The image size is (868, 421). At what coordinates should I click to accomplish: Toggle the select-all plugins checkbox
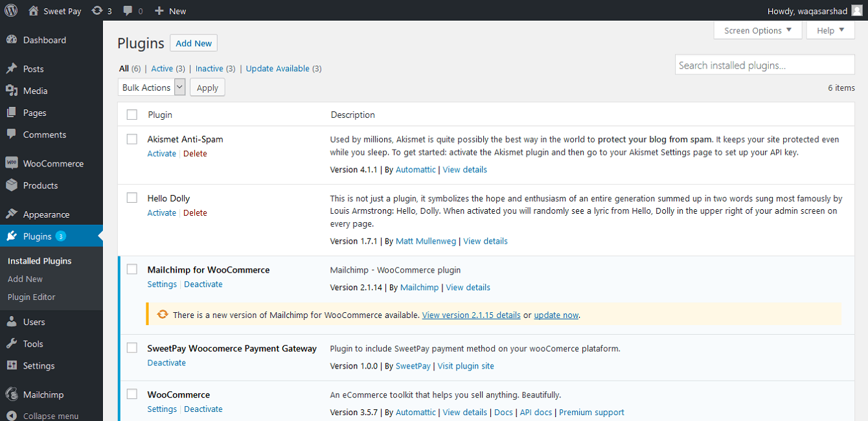132,115
